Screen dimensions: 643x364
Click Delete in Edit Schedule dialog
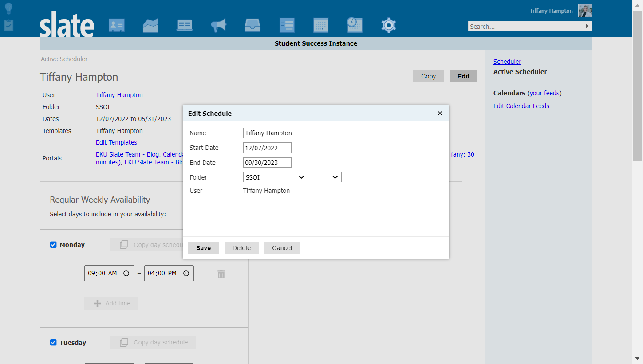241,248
